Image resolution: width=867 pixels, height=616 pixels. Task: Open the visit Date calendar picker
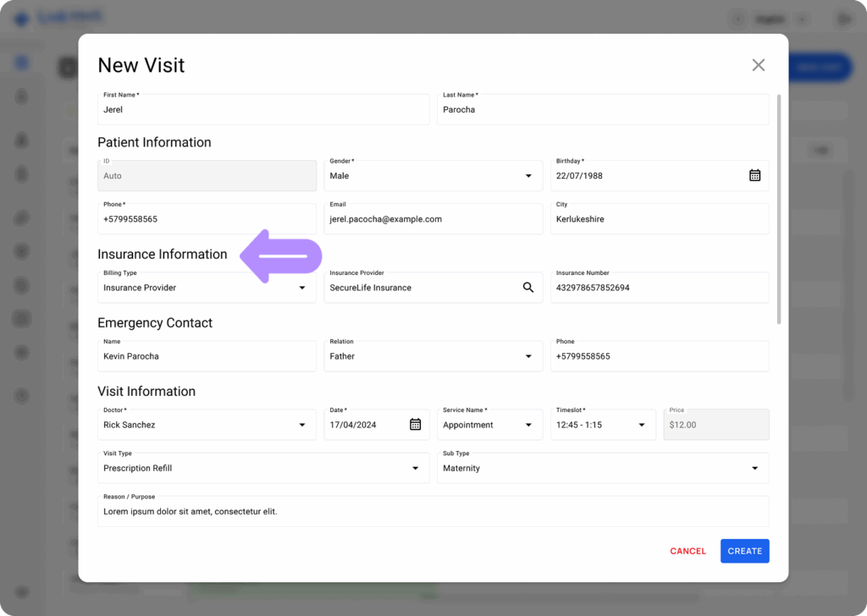415,424
